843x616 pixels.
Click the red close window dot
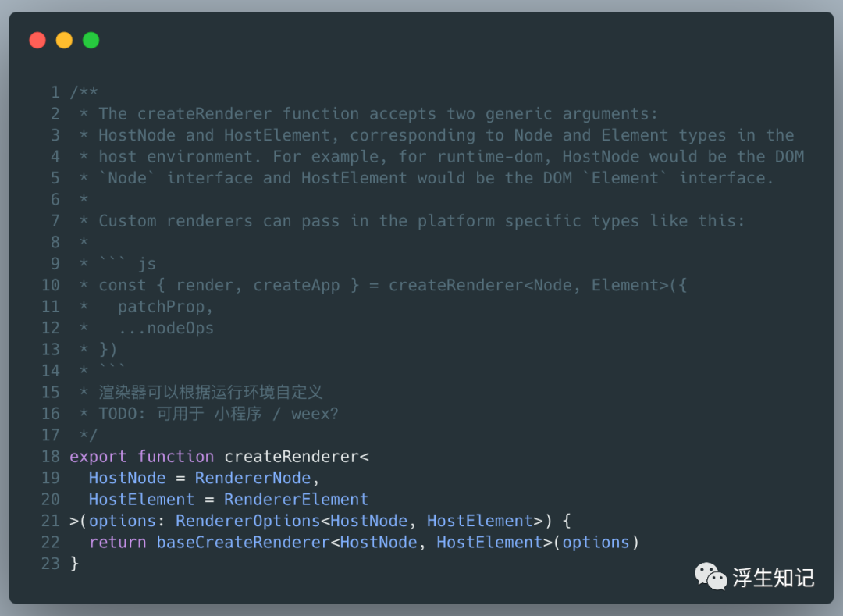[x=37, y=41]
